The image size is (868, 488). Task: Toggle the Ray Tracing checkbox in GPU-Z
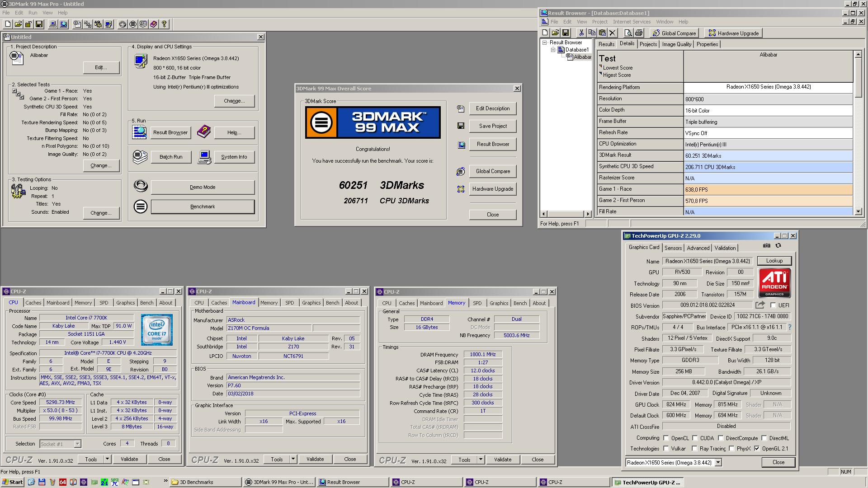pyautogui.click(x=695, y=448)
